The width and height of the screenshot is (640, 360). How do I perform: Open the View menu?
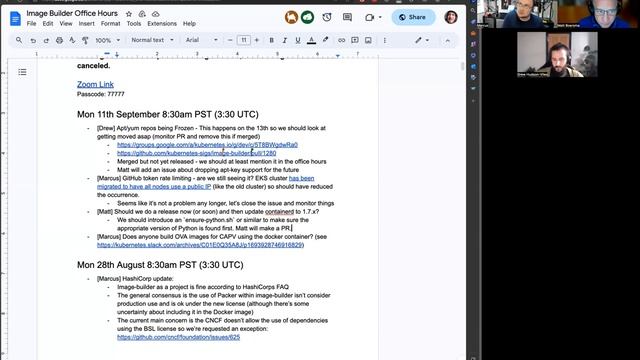click(66, 24)
